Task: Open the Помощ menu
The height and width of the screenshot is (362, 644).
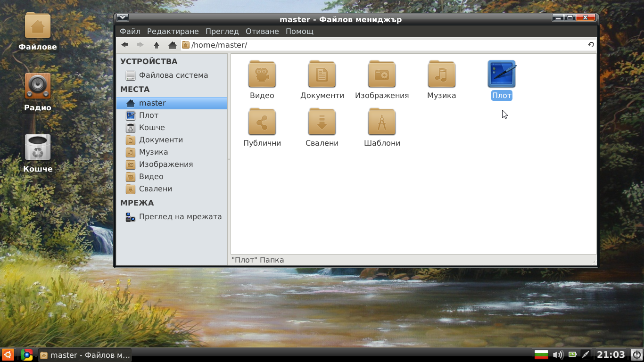Action: (299, 32)
